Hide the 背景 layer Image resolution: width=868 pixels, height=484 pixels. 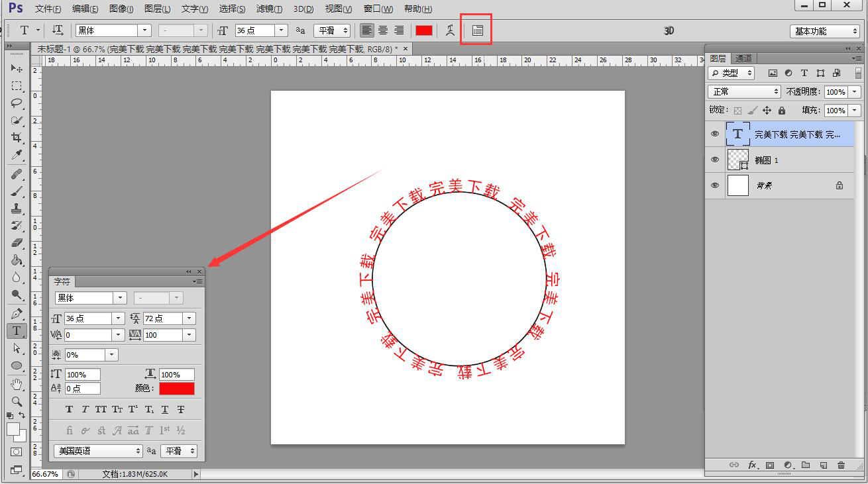tap(715, 185)
